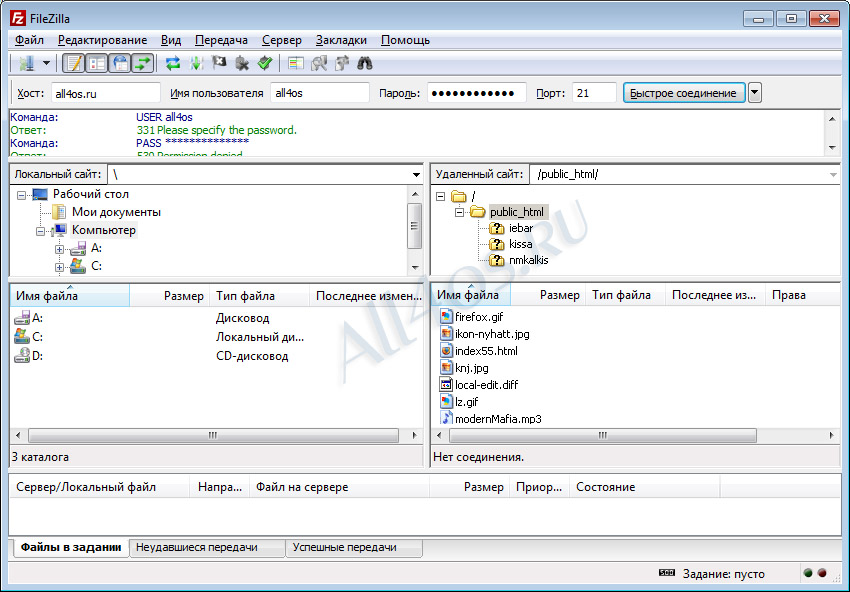The image size is (850, 592).
Task: Select Мои документы in local tree
Action: [116, 212]
